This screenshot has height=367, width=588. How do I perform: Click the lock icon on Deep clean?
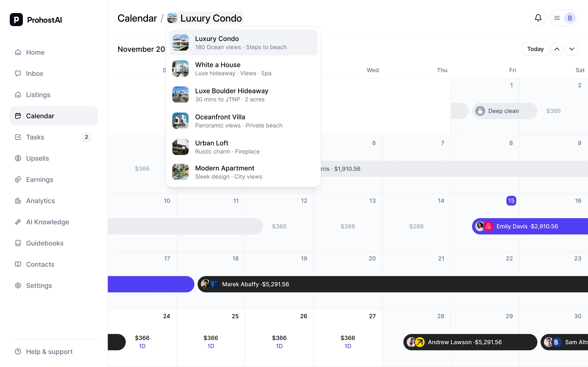coord(480,111)
